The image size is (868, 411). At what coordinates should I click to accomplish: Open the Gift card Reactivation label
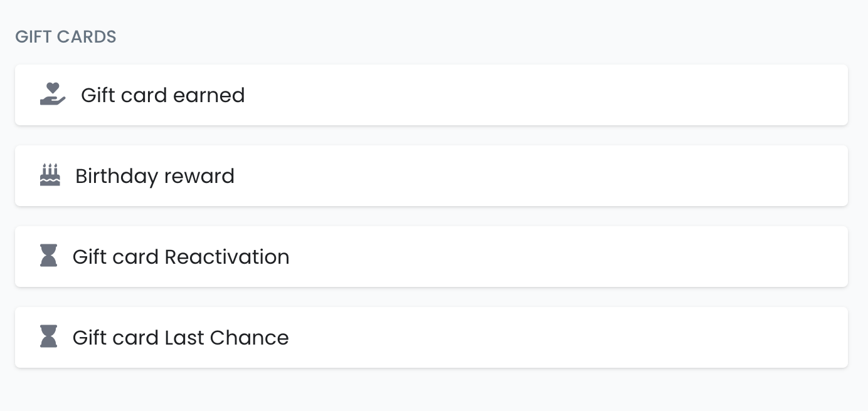coord(181,257)
